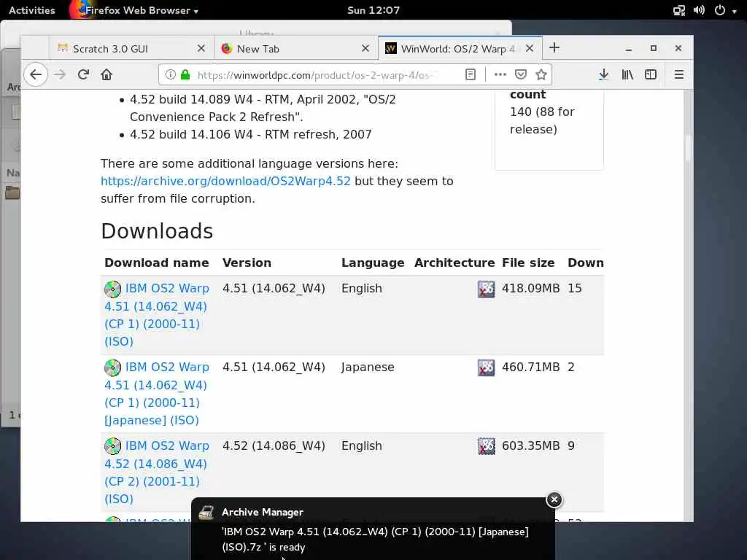
Task: Click the Download name column header
Action: (x=157, y=262)
